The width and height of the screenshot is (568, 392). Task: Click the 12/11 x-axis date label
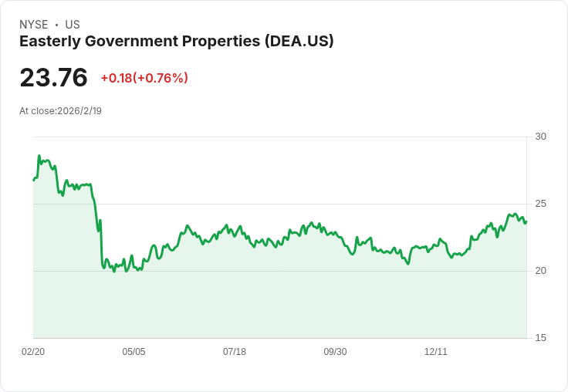tap(436, 352)
